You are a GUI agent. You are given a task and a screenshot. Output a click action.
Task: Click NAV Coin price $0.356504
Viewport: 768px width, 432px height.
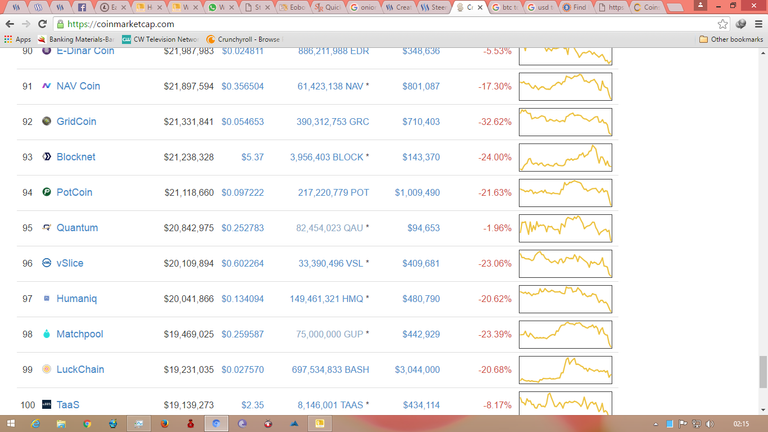[242, 86]
